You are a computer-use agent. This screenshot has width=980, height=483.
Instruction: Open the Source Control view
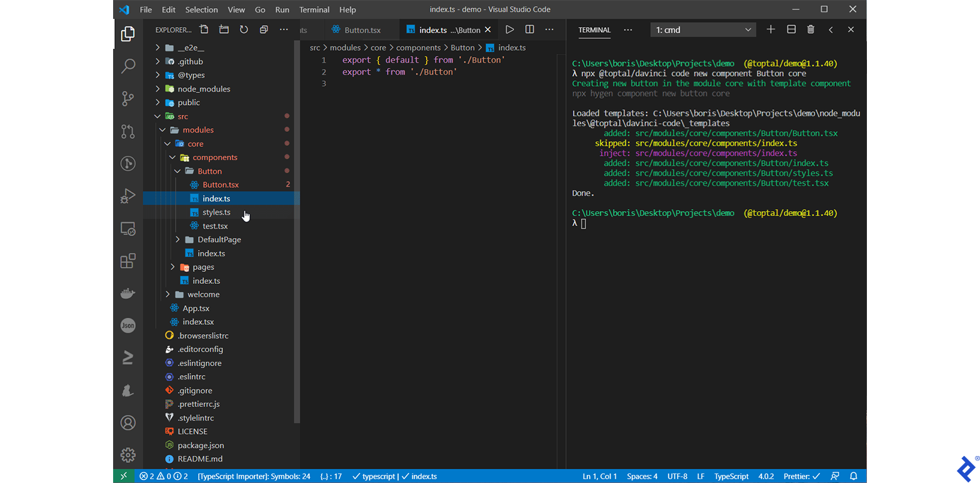(x=128, y=98)
